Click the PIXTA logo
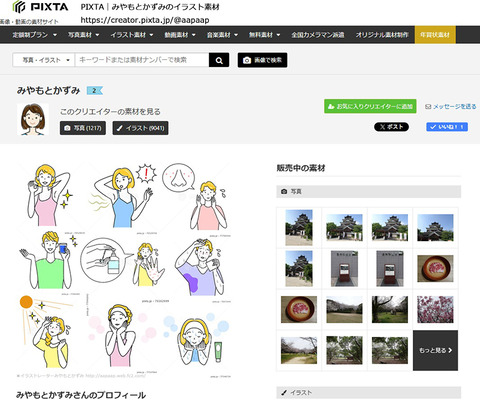Image resolution: width=480 pixels, height=400 pixels. [40, 7]
